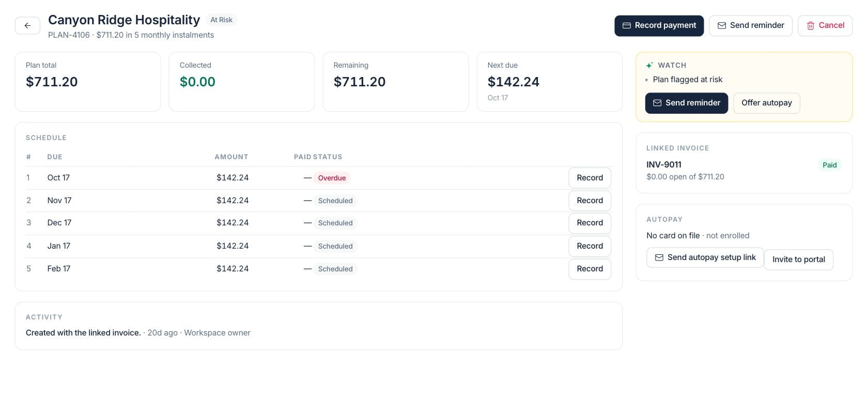Click the Remaining amount $711.20
Screen dimensions: 868x412
pos(360,82)
